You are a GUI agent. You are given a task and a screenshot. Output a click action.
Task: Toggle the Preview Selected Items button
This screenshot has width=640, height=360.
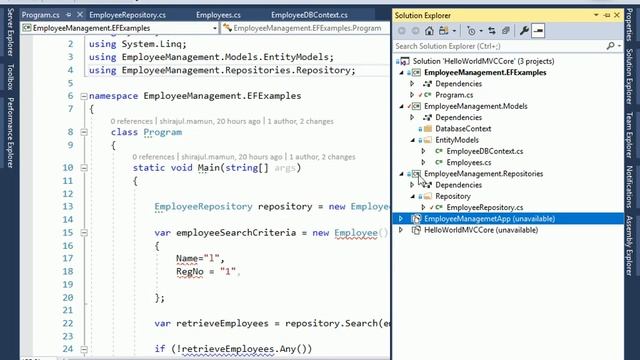(x=538, y=31)
